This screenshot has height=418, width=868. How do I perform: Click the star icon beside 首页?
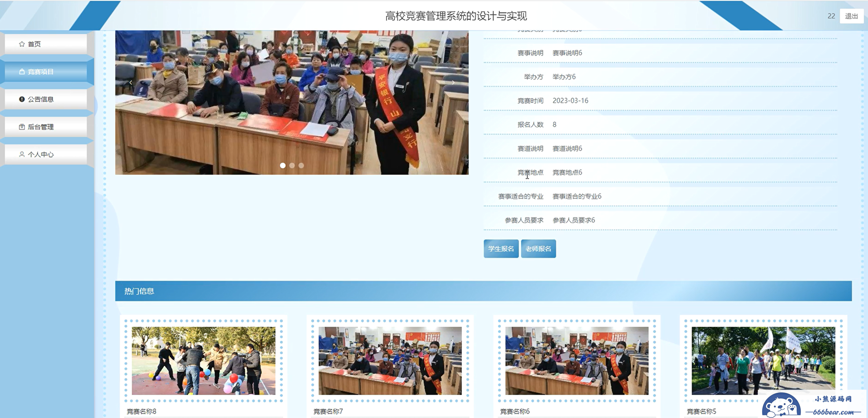22,44
